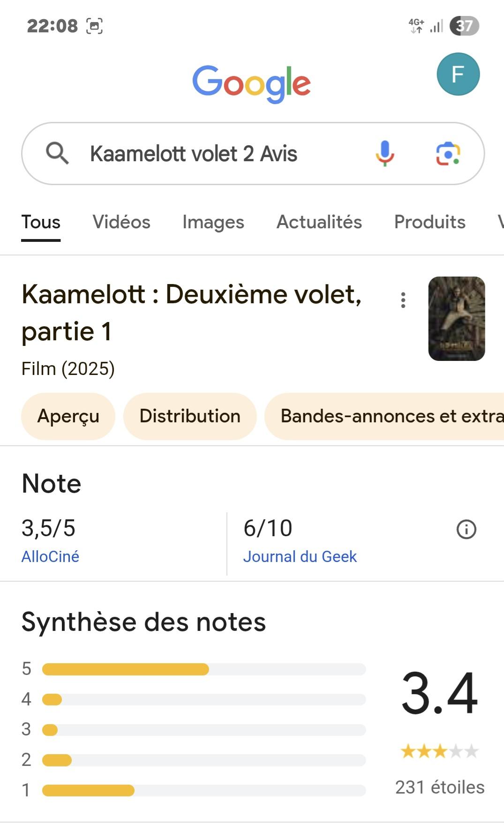Tap the Kaamelott movie poster thumbnail
This screenshot has height=840, width=504.
(456, 319)
